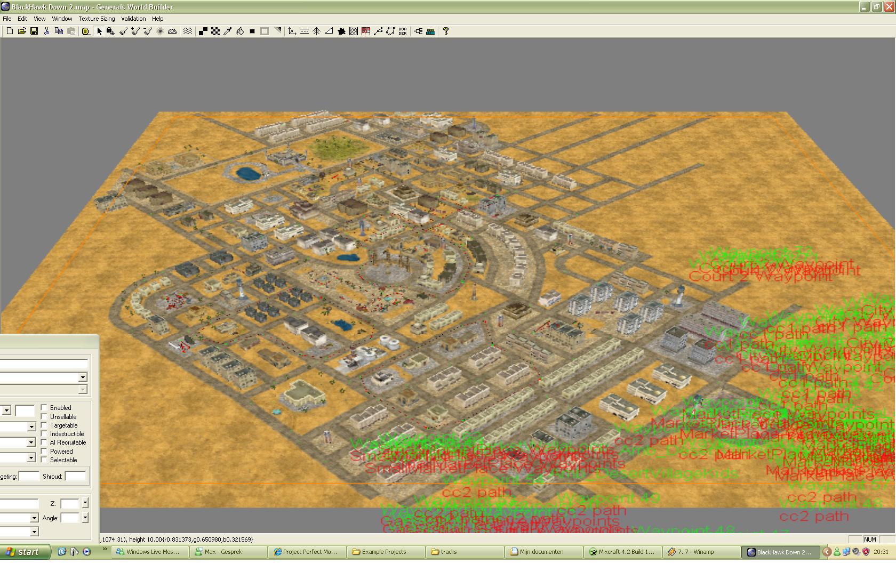Viewport: 896px width, 588px height.
Task: Open the Help menu
Action: [157, 19]
